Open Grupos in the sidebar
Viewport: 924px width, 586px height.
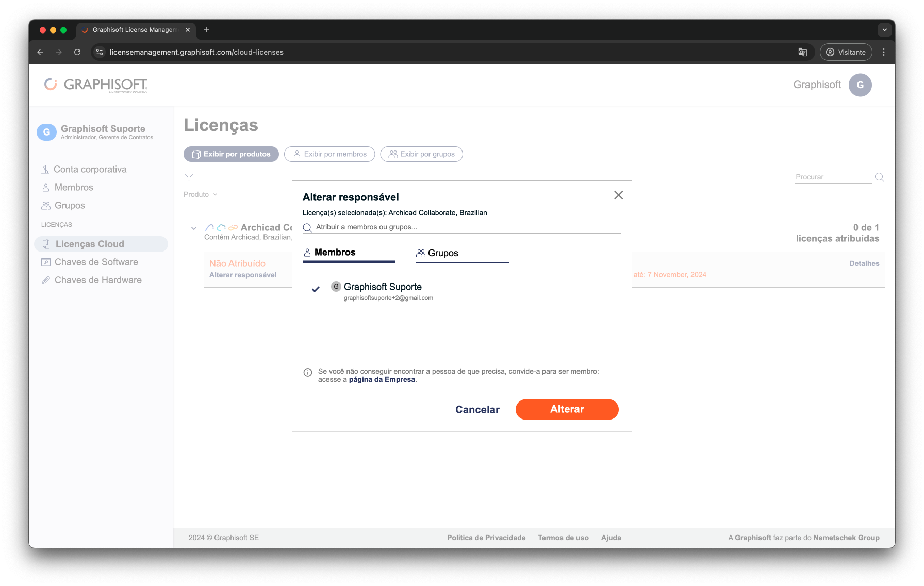[x=70, y=206]
